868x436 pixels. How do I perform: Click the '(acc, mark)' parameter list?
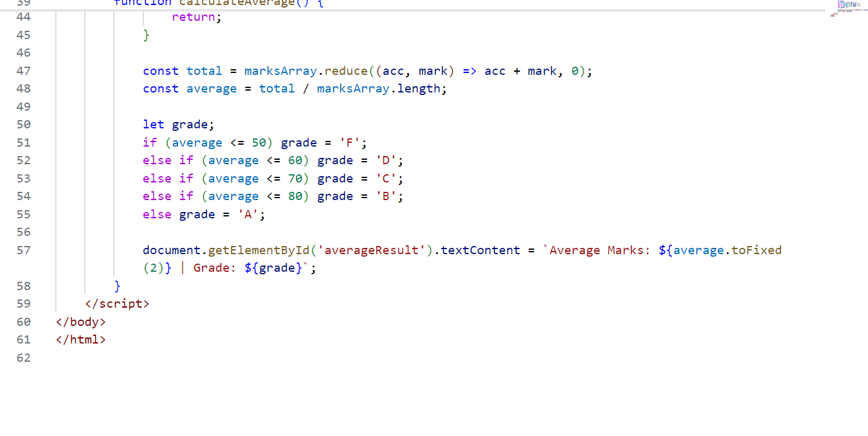coord(415,71)
